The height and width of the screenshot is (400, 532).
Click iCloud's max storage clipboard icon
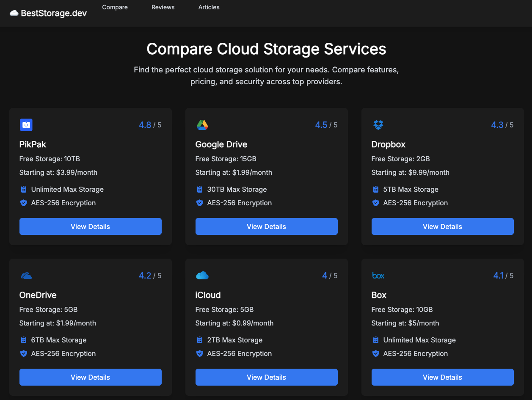[x=200, y=340]
